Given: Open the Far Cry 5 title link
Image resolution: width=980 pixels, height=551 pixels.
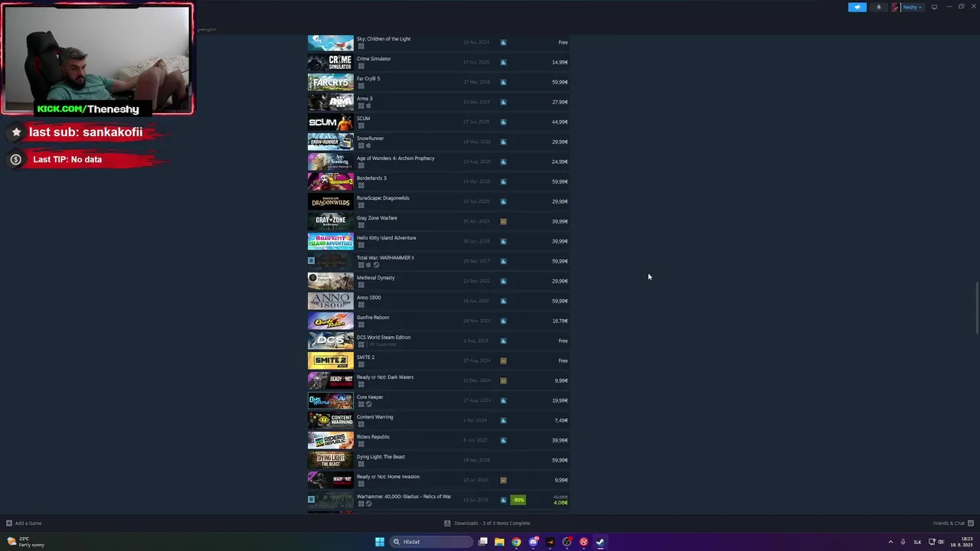Looking at the screenshot, I should pos(368,79).
